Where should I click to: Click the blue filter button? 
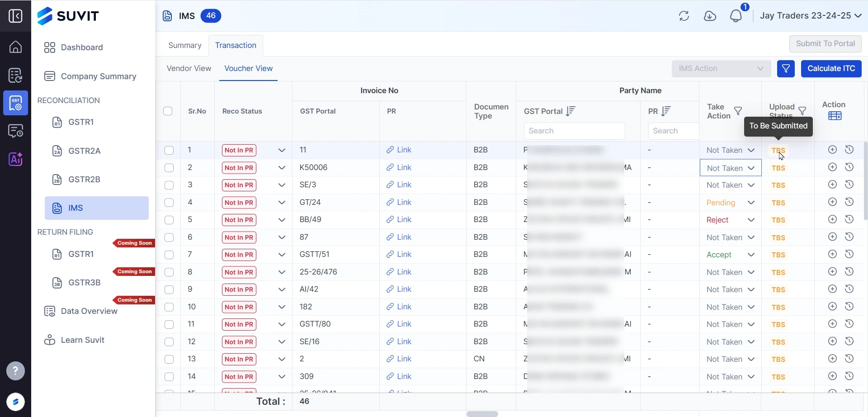coord(786,69)
